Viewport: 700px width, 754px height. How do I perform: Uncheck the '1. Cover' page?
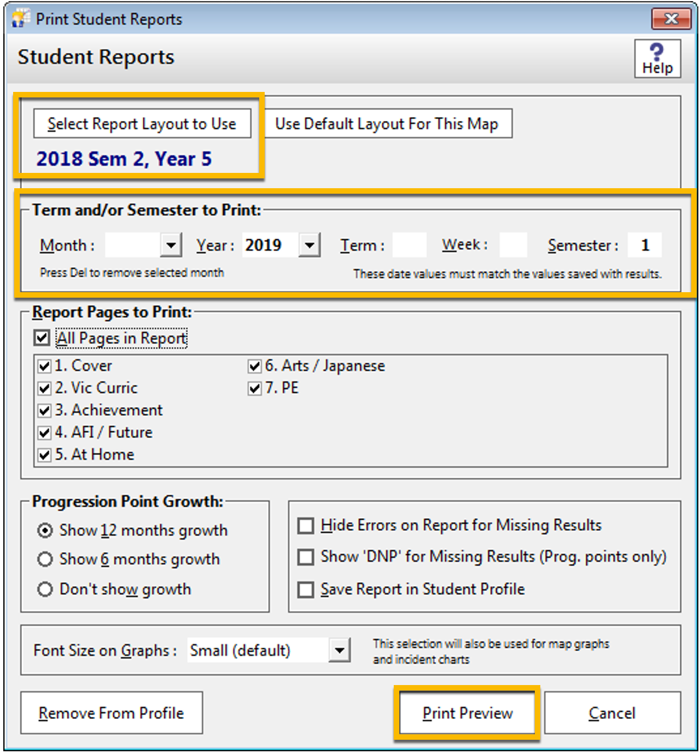tap(44, 365)
